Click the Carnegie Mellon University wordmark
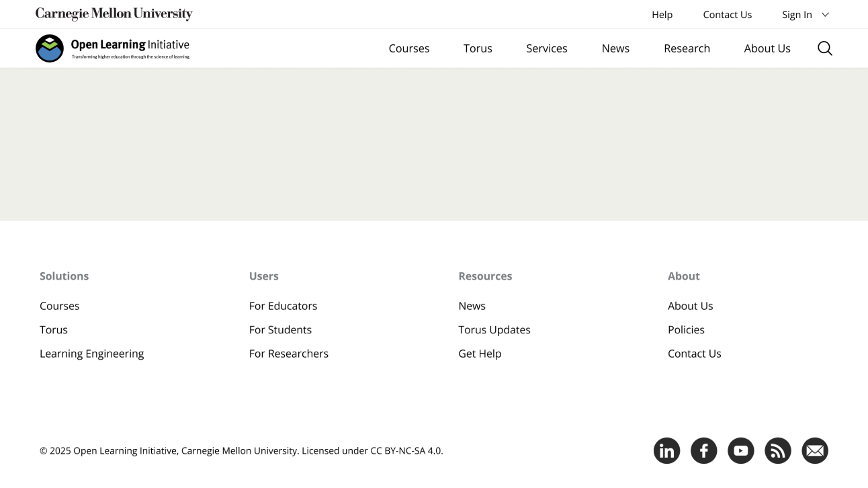This screenshot has height=488, width=868. pyautogui.click(x=114, y=14)
